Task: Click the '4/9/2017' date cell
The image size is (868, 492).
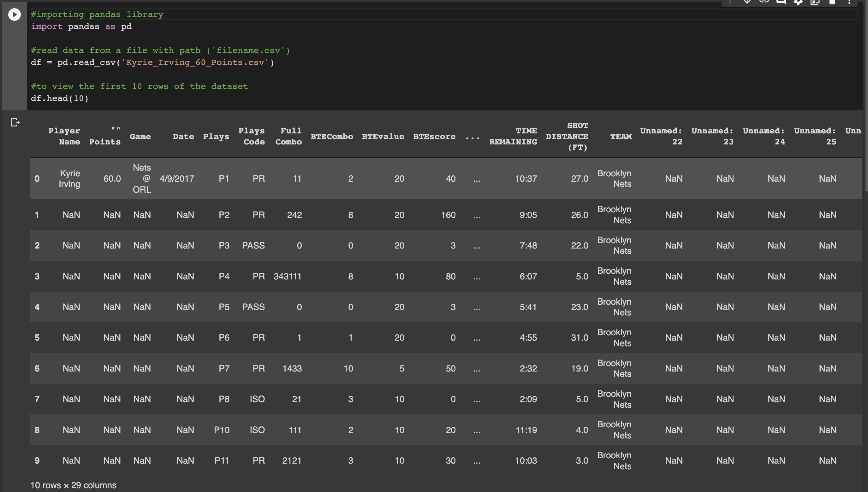Action: (x=177, y=179)
